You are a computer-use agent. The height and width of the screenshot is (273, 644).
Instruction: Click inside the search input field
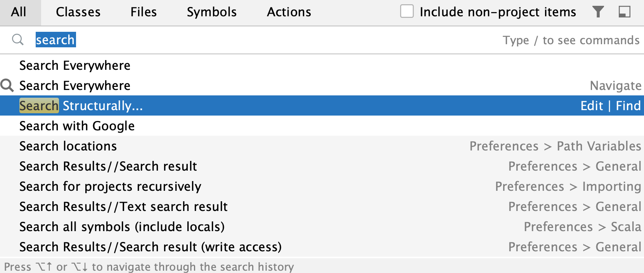[x=155, y=40]
